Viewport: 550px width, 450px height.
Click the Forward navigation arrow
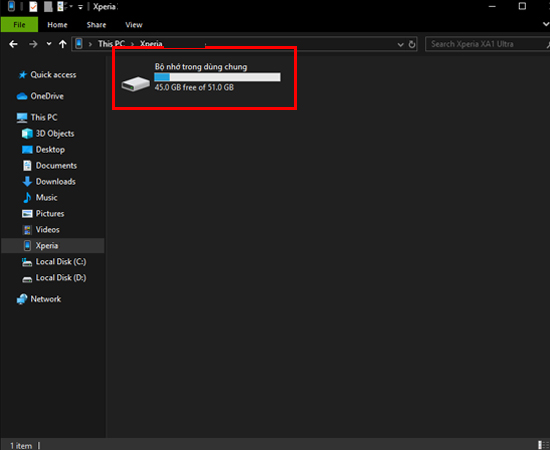(x=33, y=44)
